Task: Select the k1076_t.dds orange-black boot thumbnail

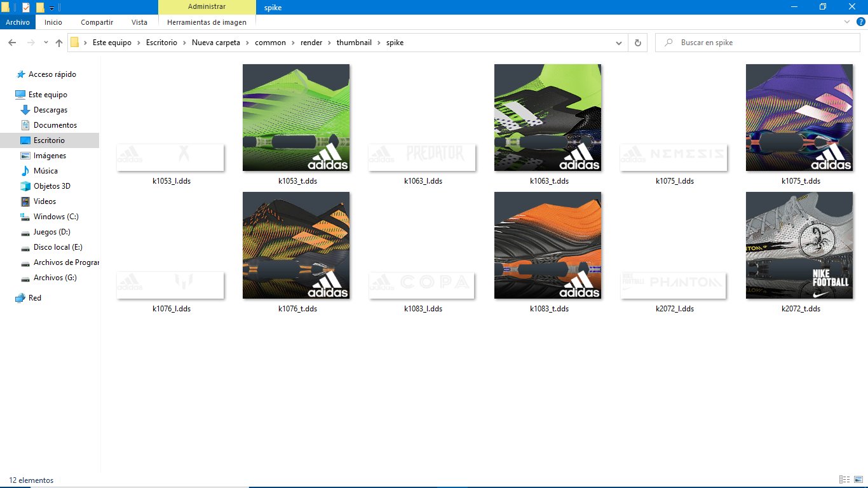Action: [296, 245]
